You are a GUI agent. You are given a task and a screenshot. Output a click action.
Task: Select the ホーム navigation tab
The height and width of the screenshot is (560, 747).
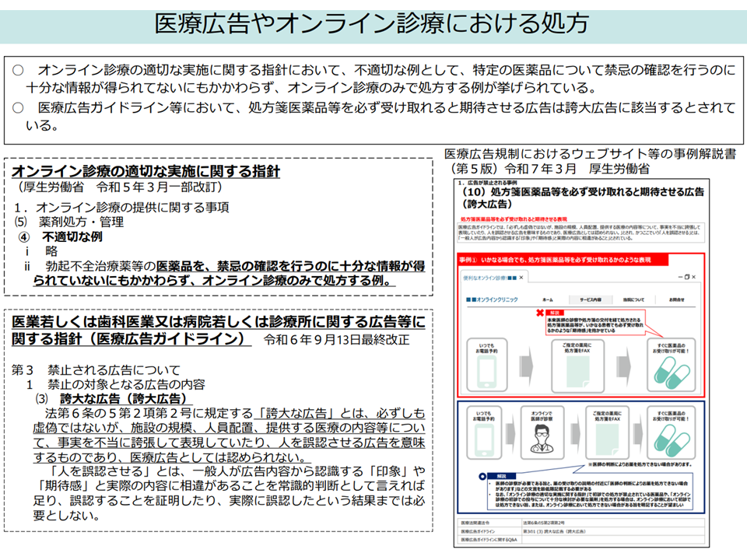(548, 299)
